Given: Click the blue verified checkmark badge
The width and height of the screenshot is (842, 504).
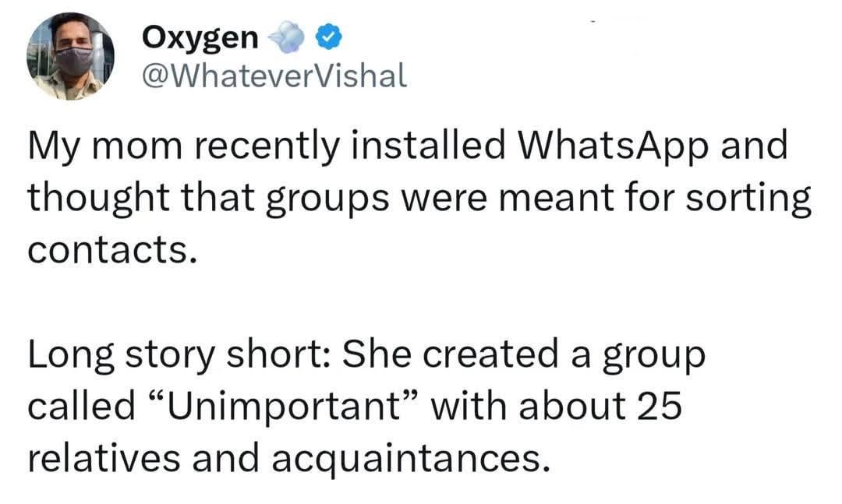Looking at the screenshot, I should coord(327,37).
